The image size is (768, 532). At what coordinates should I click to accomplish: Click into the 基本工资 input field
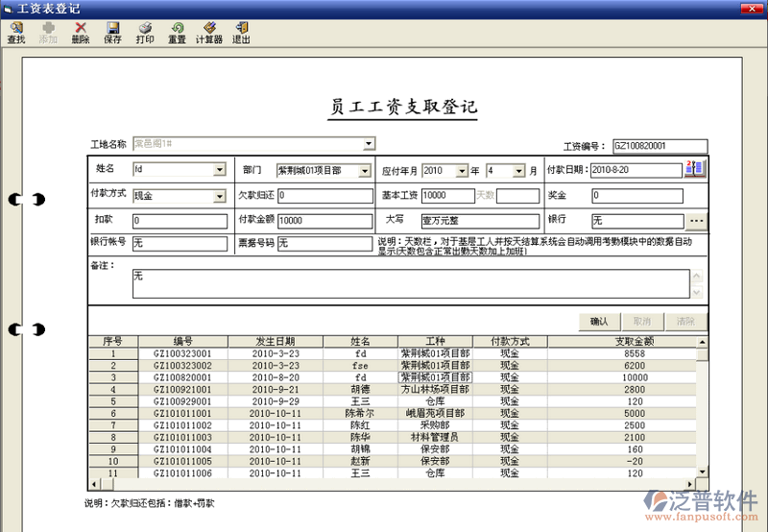tap(447, 196)
